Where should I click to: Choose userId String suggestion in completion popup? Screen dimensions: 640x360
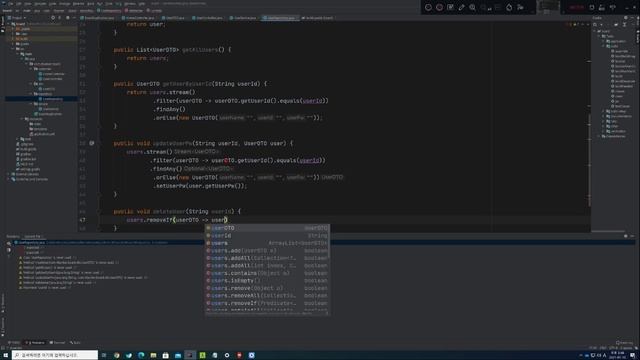[x=267, y=236]
